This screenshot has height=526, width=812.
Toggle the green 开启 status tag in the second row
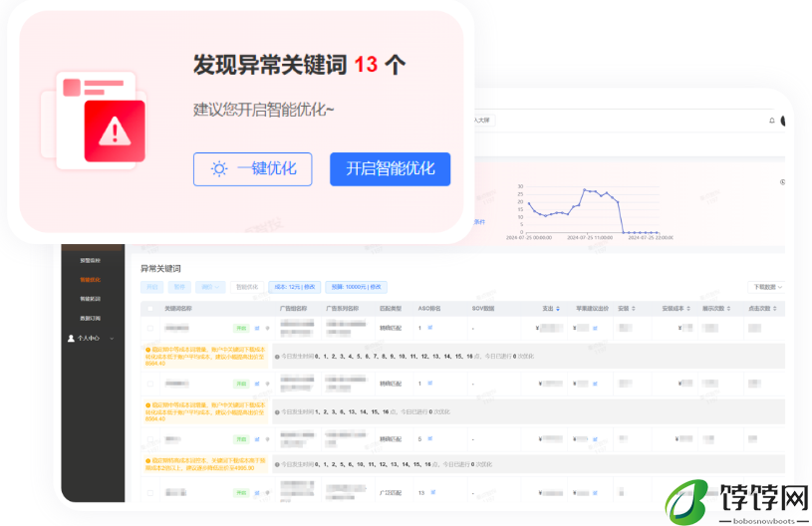click(241, 384)
